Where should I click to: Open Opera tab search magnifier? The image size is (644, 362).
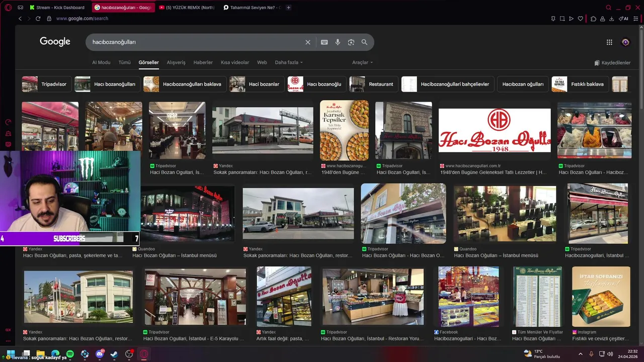coord(609,8)
